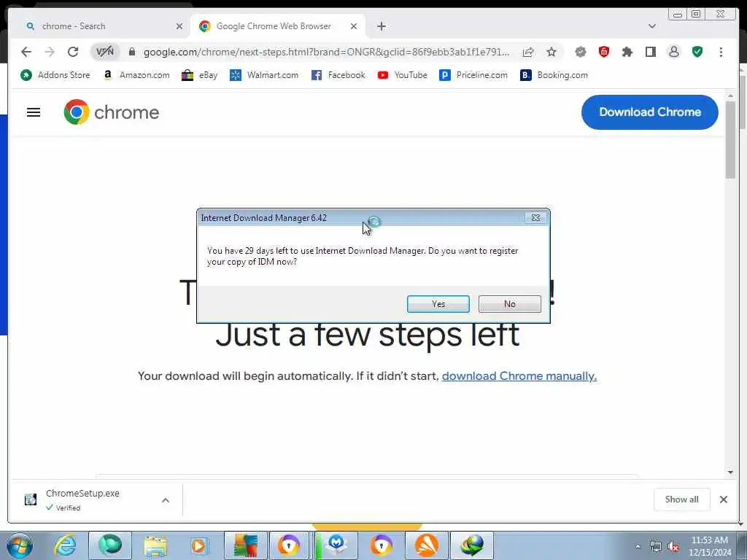Image resolution: width=747 pixels, height=560 pixels.
Task: Open the Walmart.com bookmark
Action: coord(264,75)
